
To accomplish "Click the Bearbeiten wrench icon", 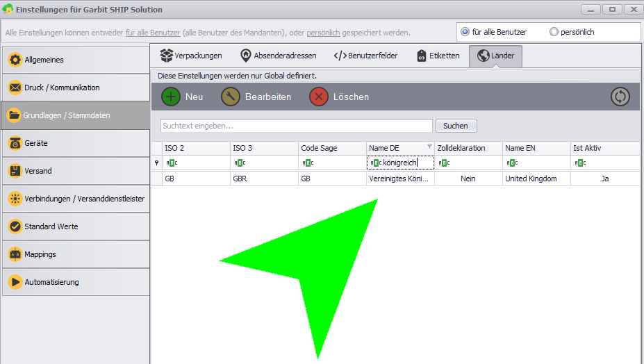I will 231,97.
